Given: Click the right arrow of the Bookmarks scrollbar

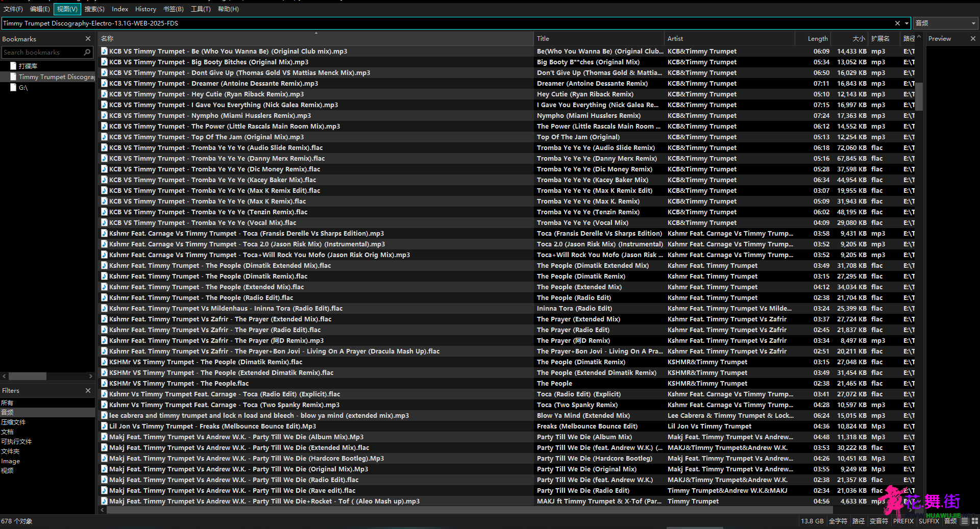Looking at the screenshot, I should click(91, 376).
